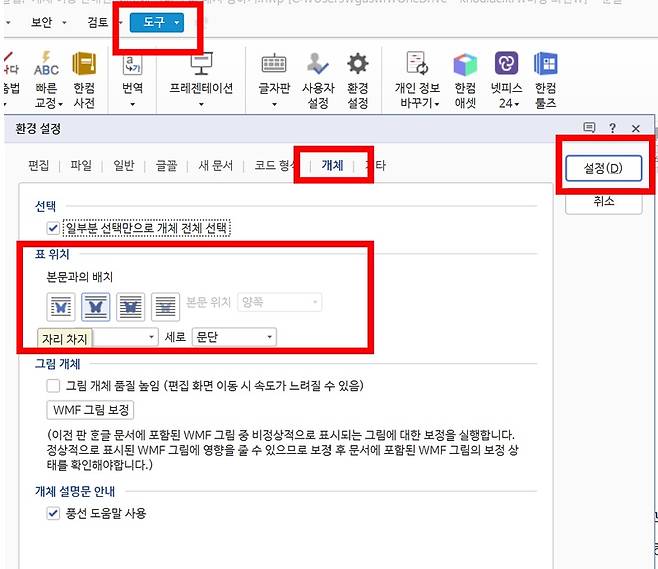The height and width of the screenshot is (569, 658).
Task: Start 프레젠테이션 presentation mode
Action: (x=201, y=80)
